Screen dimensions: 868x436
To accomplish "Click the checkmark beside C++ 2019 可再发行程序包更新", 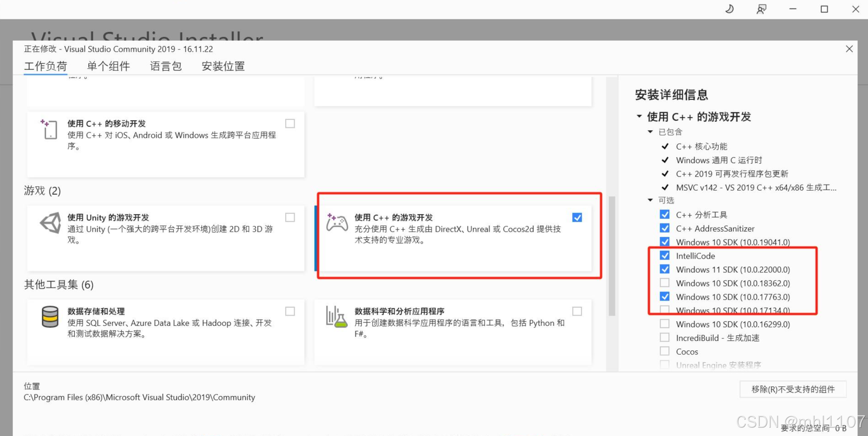I will [x=665, y=174].
